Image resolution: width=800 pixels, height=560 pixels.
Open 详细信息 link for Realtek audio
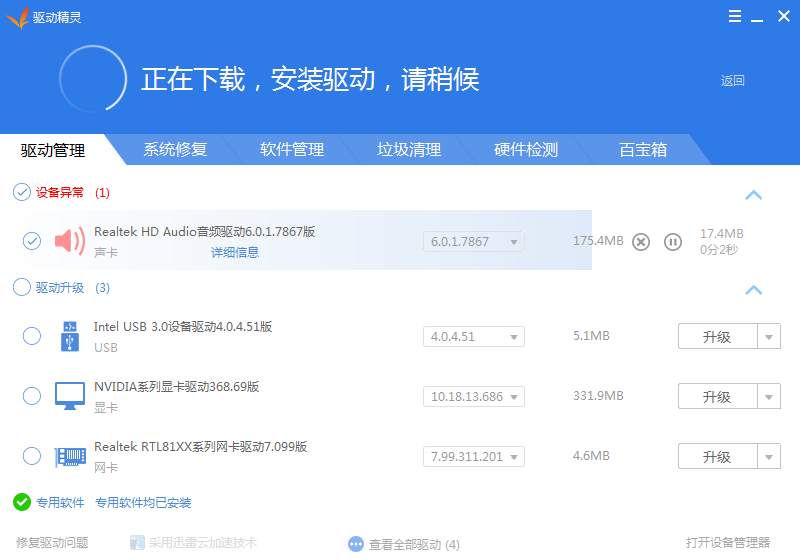coord(235,252)
